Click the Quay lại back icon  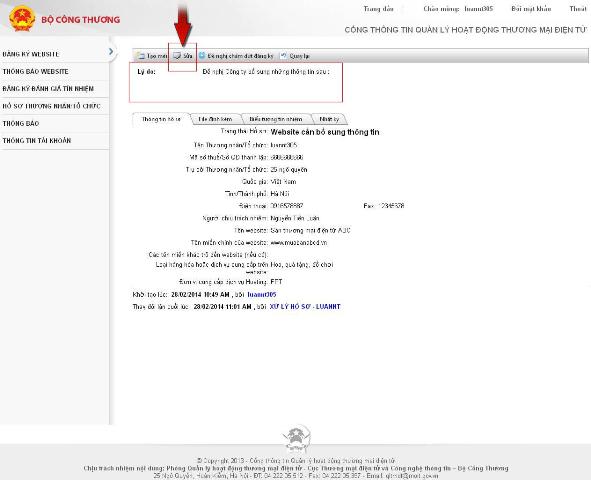point(283,55)
